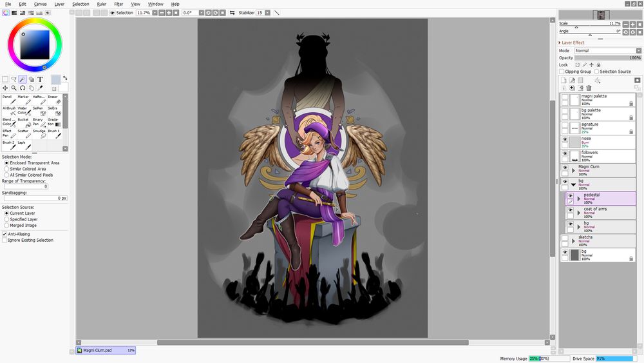Select the Eyedropper tool
This screenshot has height=363, width=644.
coord(40,88)
